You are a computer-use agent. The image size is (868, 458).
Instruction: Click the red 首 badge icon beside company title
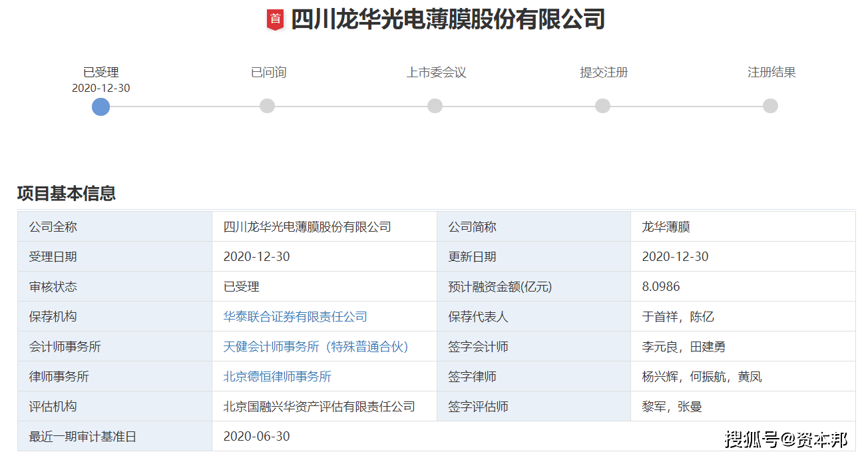(x=275, y=19)
